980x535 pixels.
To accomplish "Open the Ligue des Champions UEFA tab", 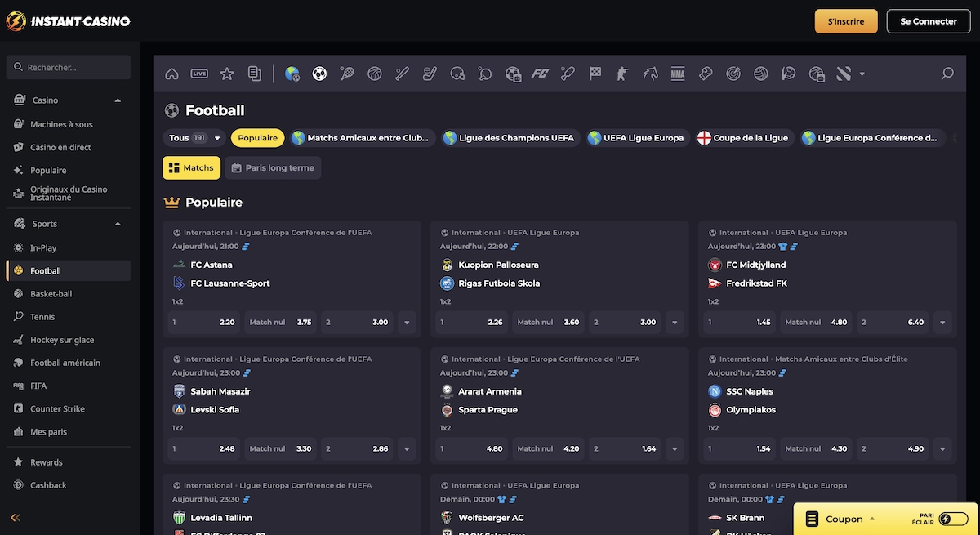I will (x=509, y=137).
